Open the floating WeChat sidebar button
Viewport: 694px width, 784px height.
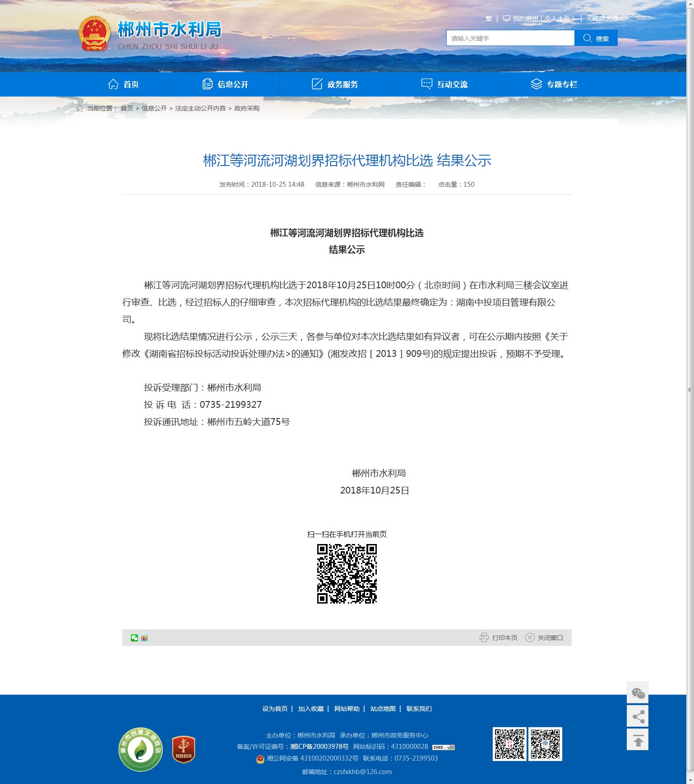(x=638, y=692)
